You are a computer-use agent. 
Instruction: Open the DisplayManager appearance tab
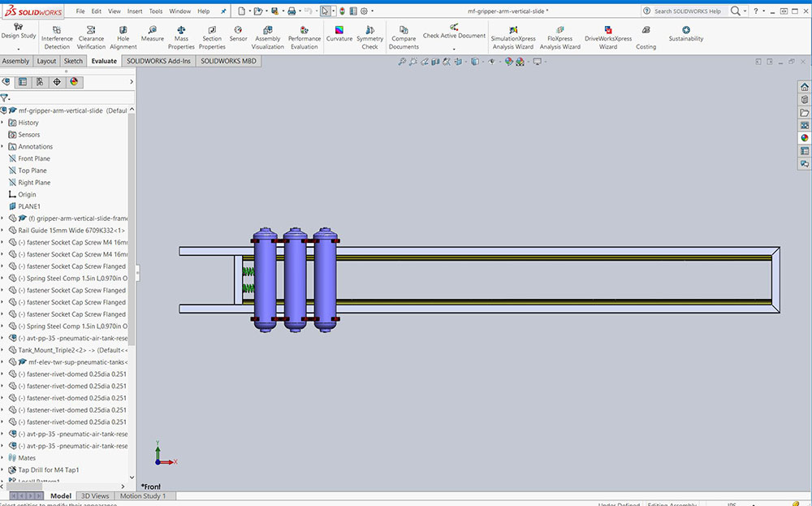74,81
